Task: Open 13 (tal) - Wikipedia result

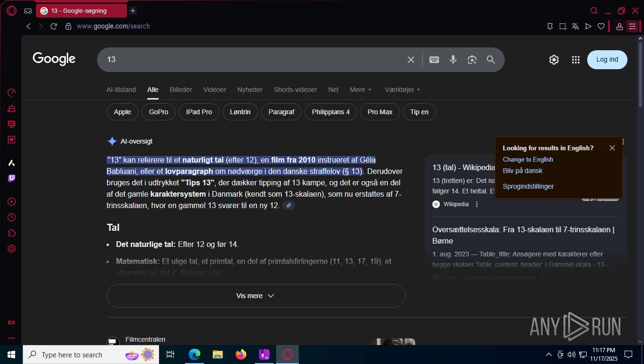Action: [x=464, y=167]
